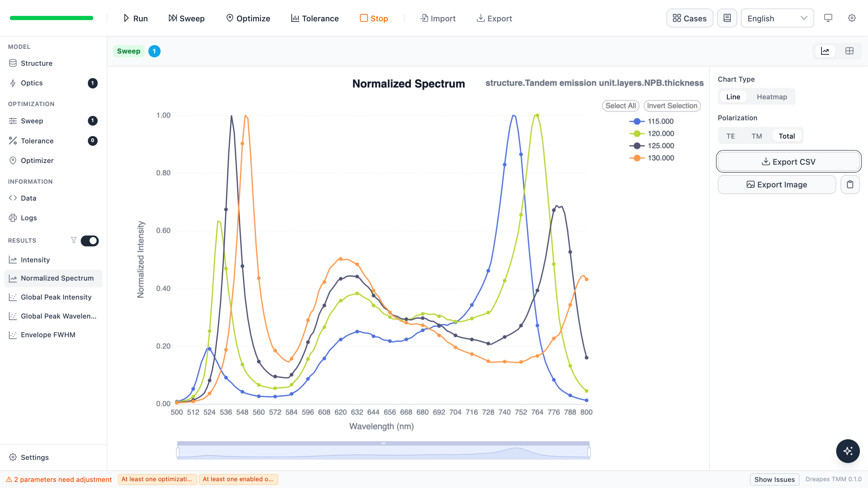
Task: Click the monitor display icon
Action: tap(828, 18)
